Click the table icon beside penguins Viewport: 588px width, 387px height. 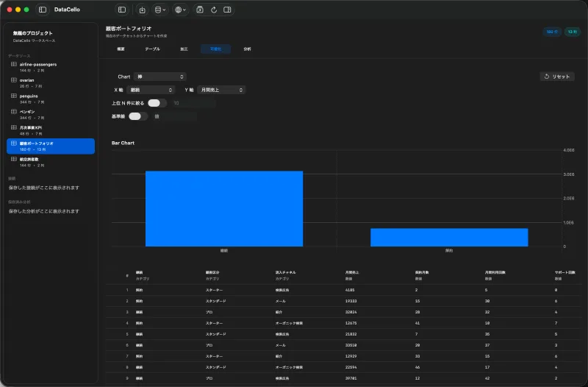(x=14, y=96)
